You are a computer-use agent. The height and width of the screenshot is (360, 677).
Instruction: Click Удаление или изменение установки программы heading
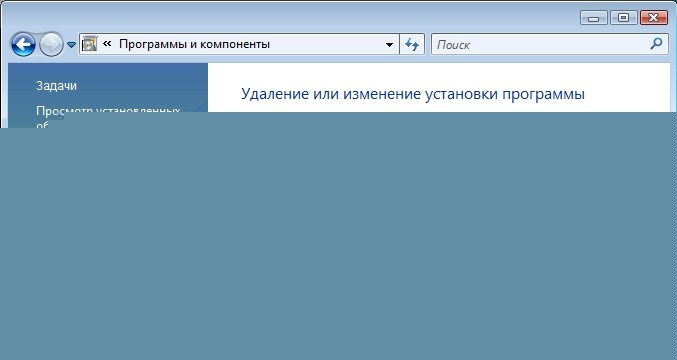[413, 94]
